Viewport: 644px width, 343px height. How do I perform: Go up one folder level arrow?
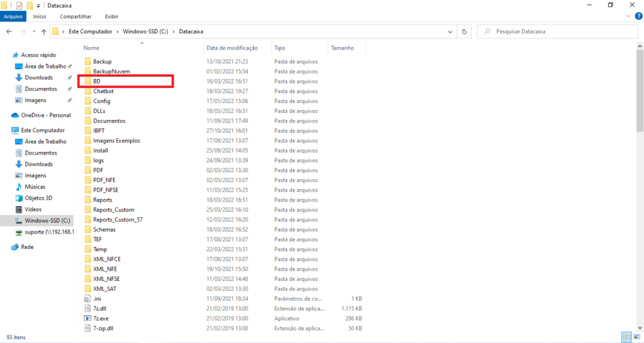[43, 31]
